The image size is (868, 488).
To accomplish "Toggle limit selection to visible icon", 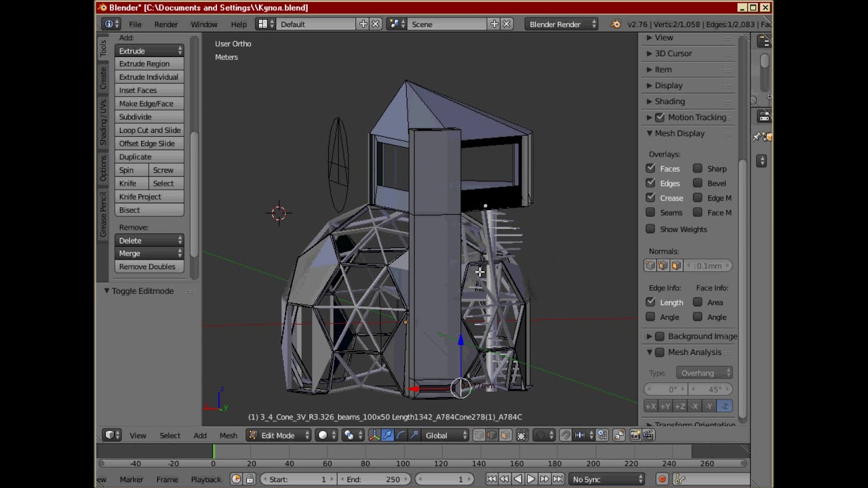I will [x=521, y=435].
